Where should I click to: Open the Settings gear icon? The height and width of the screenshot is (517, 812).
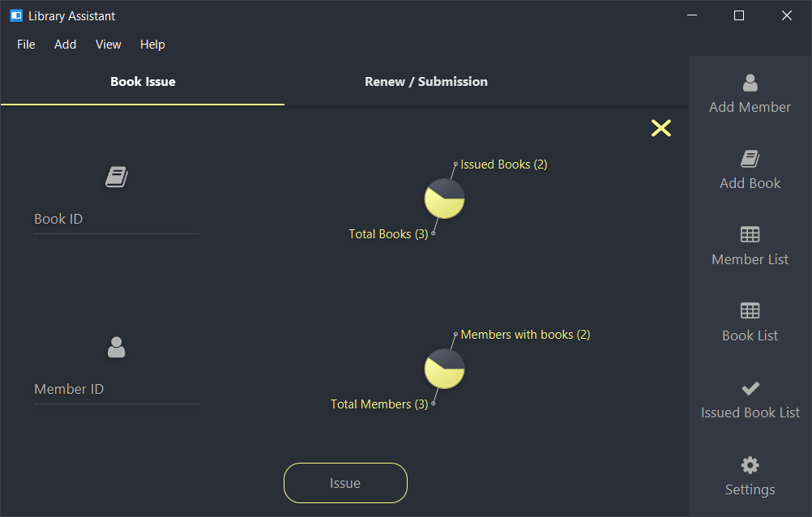750,464
